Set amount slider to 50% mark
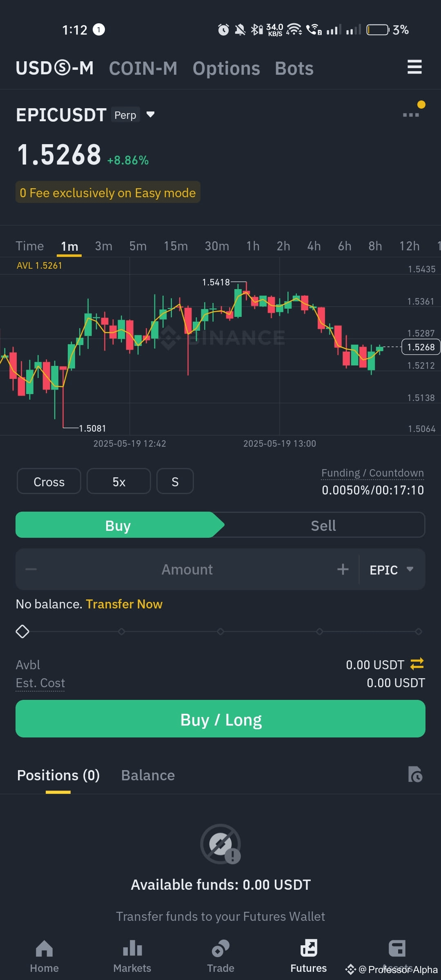441x980 pixels. click(220, 631)
